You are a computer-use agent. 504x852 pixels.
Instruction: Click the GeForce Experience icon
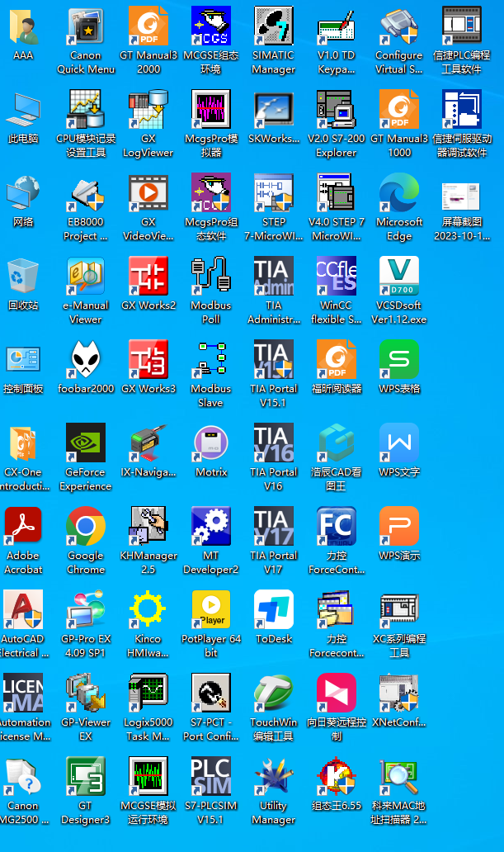click(x=86, y=444)
